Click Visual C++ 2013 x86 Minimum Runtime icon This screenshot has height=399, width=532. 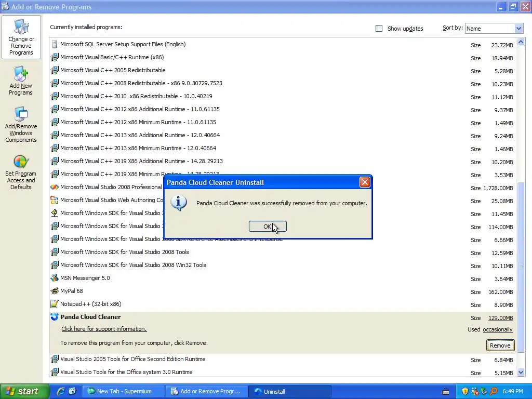54,148
